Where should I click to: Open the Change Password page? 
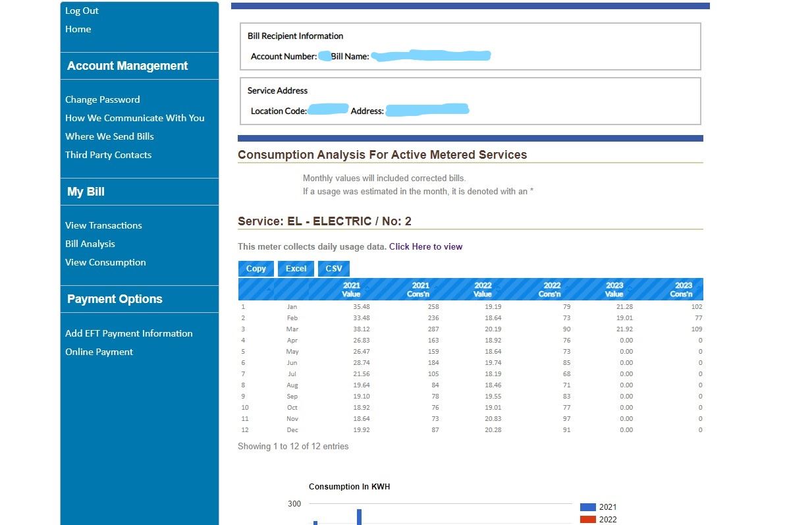coord(102,99)
